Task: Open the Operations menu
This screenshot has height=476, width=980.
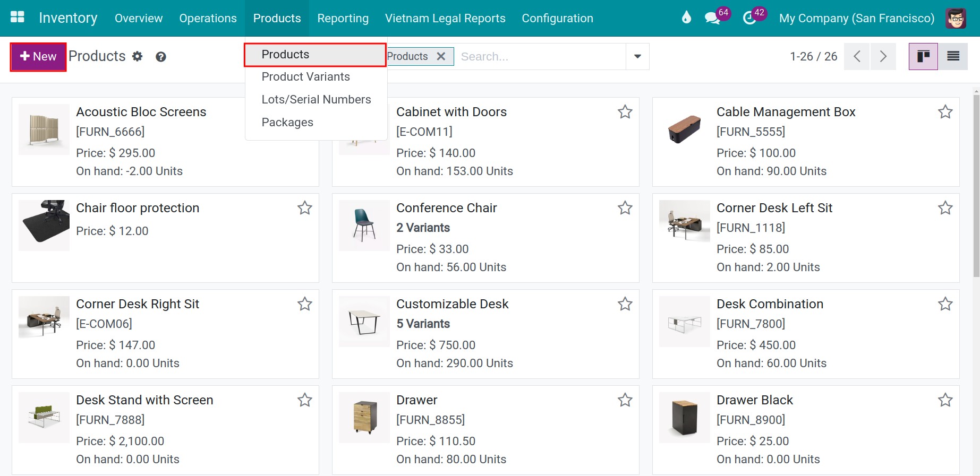Action: pos(208,18)
